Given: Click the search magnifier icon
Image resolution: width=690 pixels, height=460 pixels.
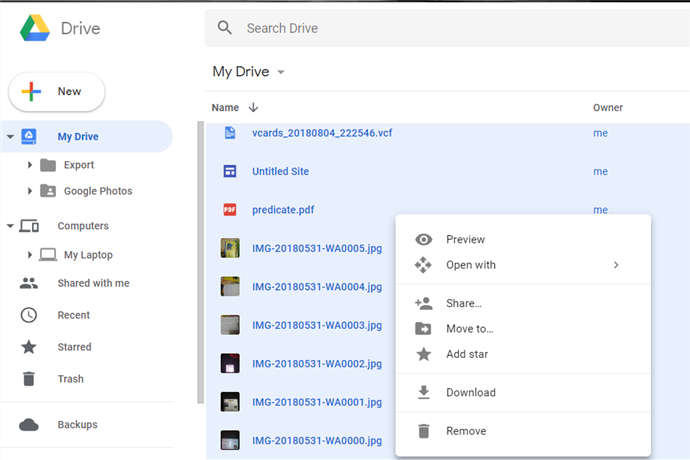Looking at the screenshot, I should [x=225, y=28].
